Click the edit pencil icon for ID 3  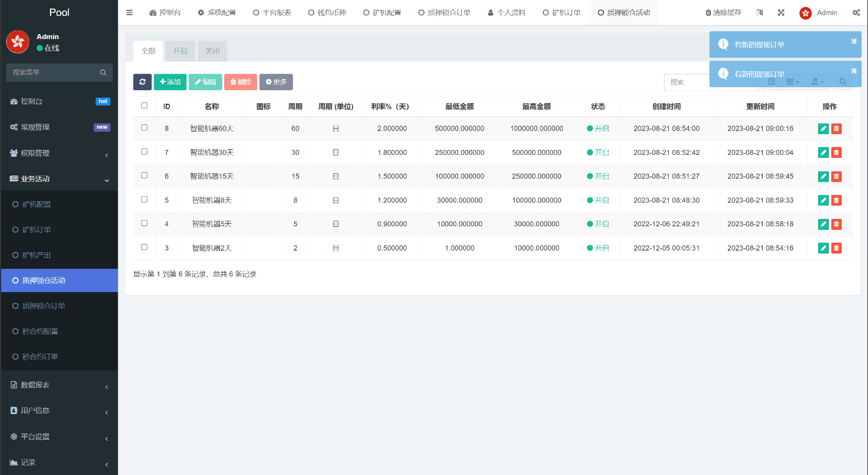coord(823,248)
